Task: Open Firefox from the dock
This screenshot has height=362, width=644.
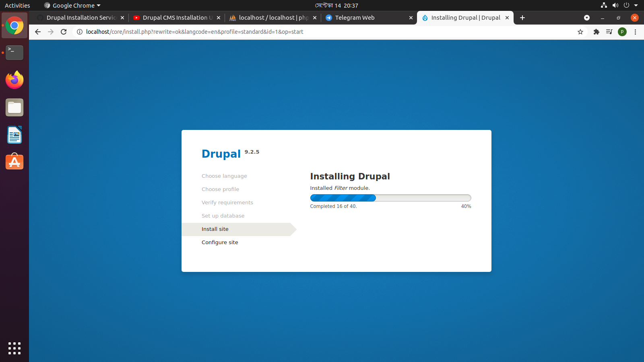Action: pyautogui.click(x=14, y=80)
